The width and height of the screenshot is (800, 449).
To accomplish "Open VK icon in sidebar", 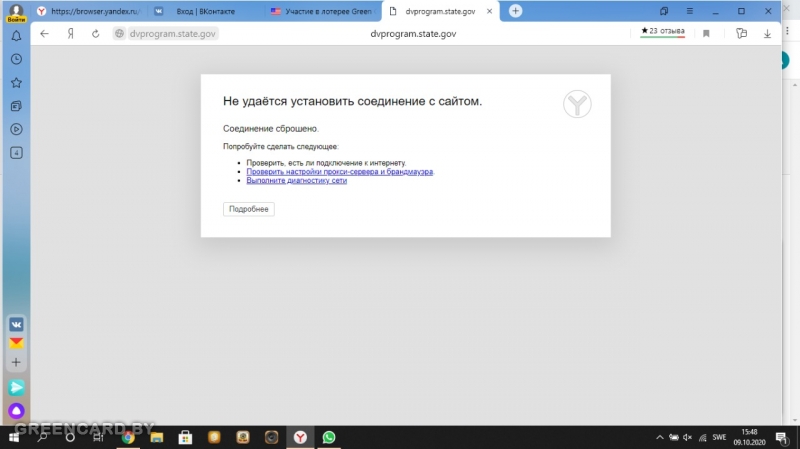I will click(x=16, y=324).
